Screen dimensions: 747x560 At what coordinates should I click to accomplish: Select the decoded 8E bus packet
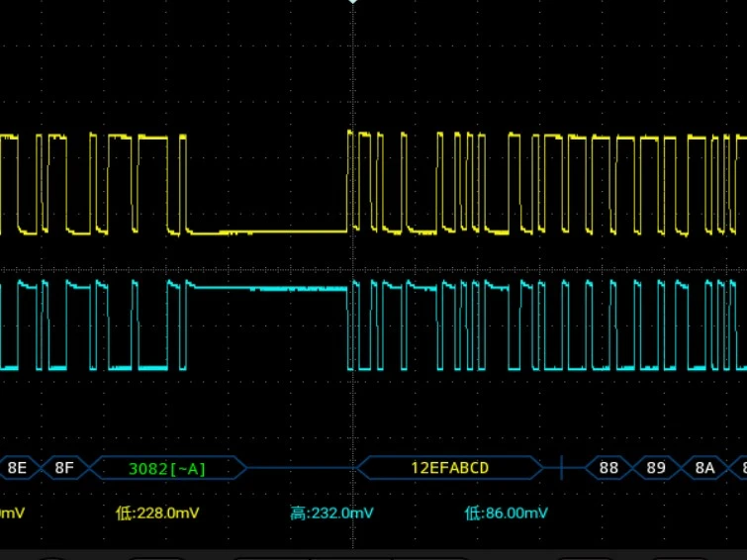[x=19, y=468]
